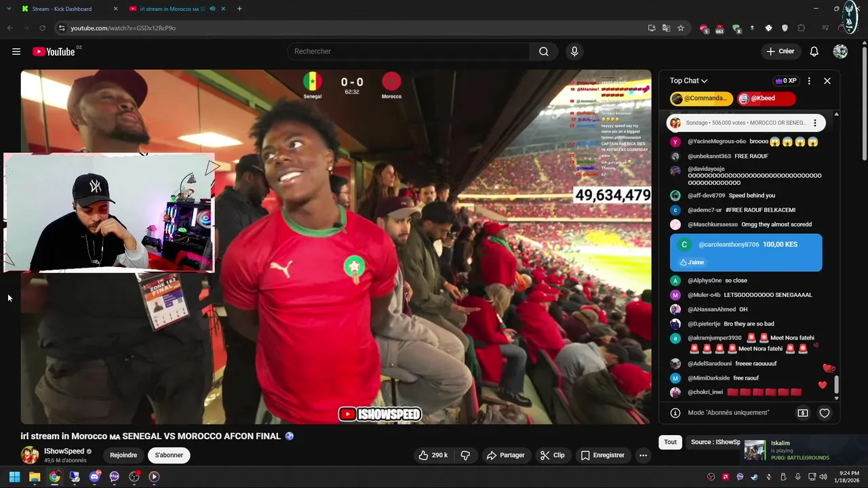The height and width of the screenshot is (488, 868).
Task: Send a heart reaction in the chat
Action: [x=825, y=413]
